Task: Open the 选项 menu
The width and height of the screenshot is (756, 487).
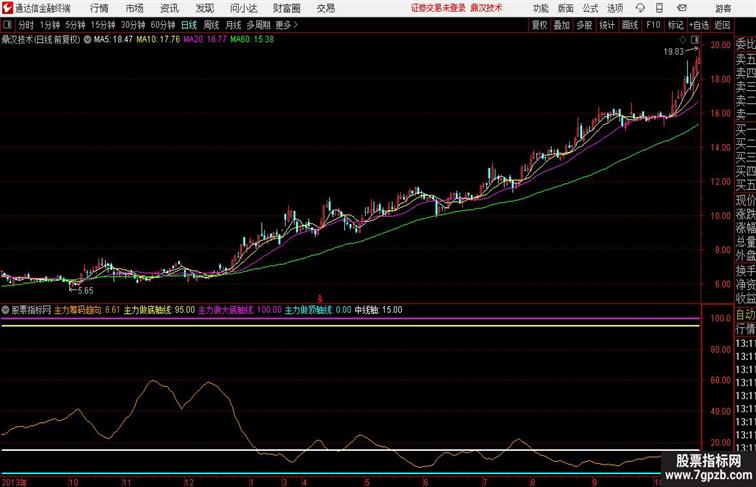Action: [x=615, y=8]
